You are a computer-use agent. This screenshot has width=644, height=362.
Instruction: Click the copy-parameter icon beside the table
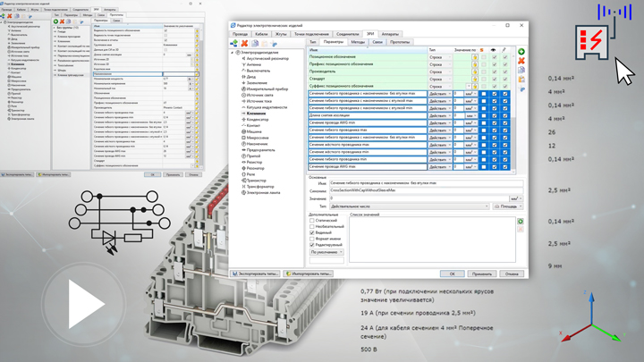pos(521,71)
